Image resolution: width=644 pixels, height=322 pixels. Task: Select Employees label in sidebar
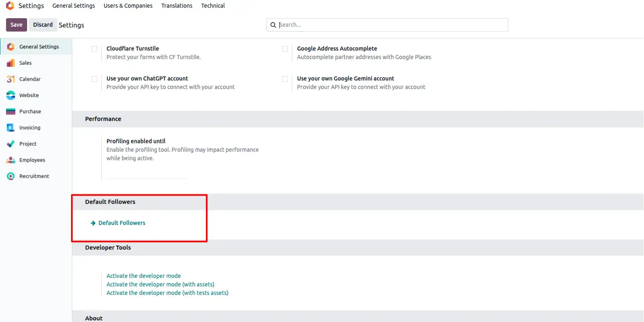[32, 160]
